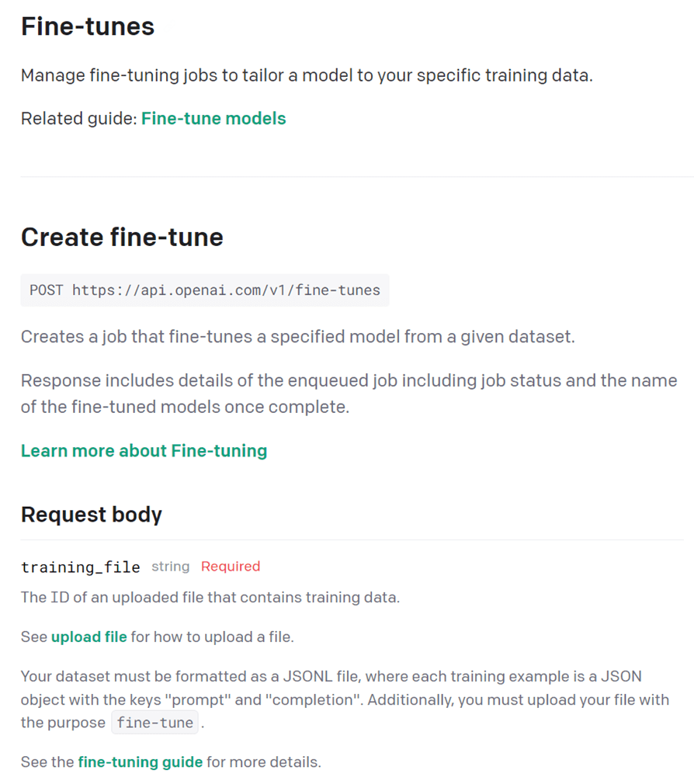Click the Related guide label text
Image resolution: width=694 pixels, height=784 pixels.
(x=78, y=119)
